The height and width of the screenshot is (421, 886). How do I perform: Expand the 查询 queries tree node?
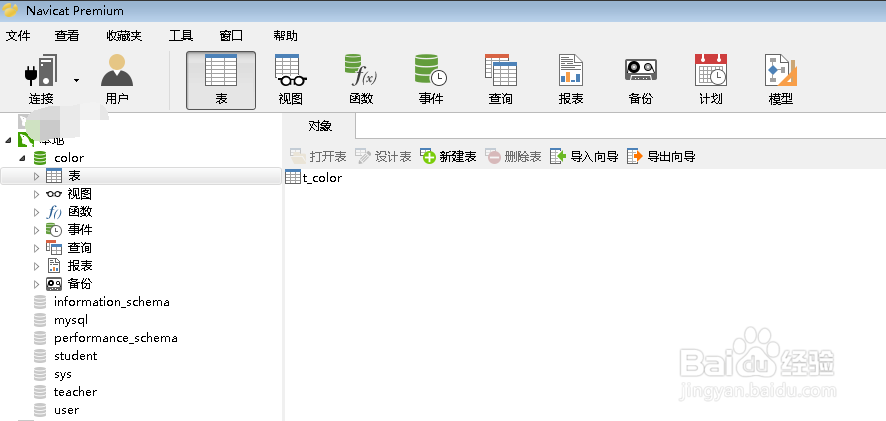37,248
